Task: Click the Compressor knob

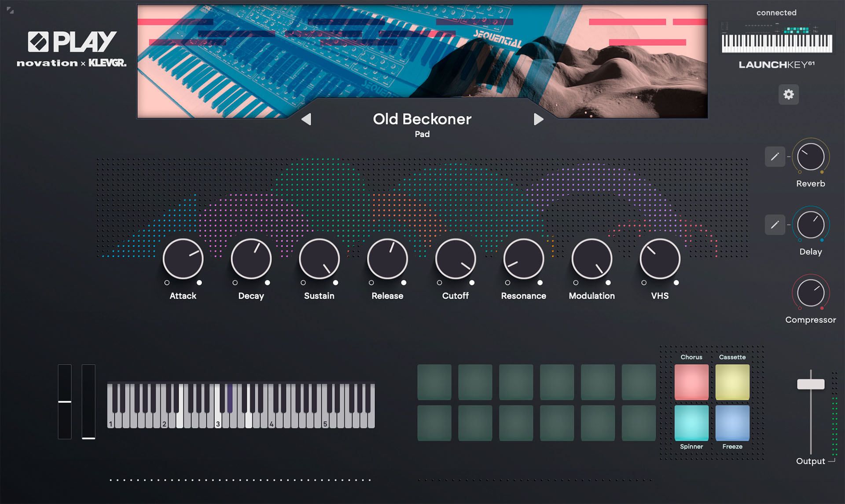Action: pos(811,293)
